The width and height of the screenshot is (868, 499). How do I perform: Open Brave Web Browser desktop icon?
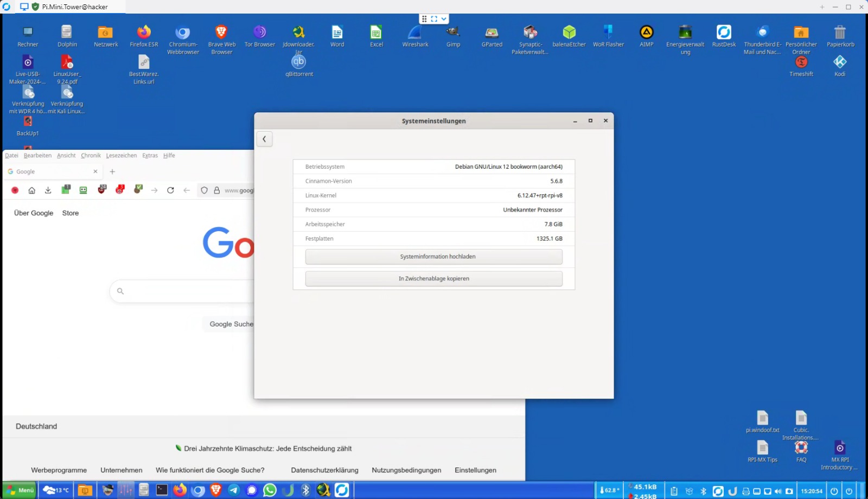tap(221, 40)
